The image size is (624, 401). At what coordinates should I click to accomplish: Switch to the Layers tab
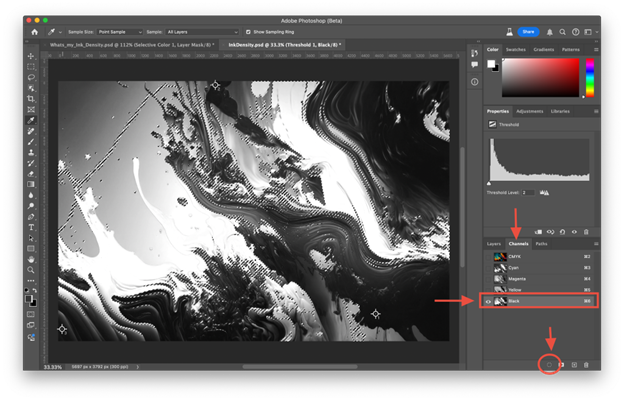[494, 243]
